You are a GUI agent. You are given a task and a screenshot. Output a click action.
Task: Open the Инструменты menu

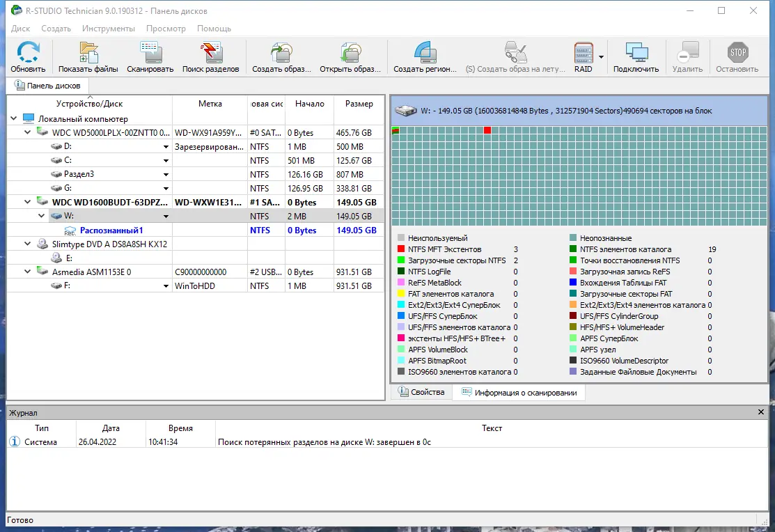tap(108, 29)
